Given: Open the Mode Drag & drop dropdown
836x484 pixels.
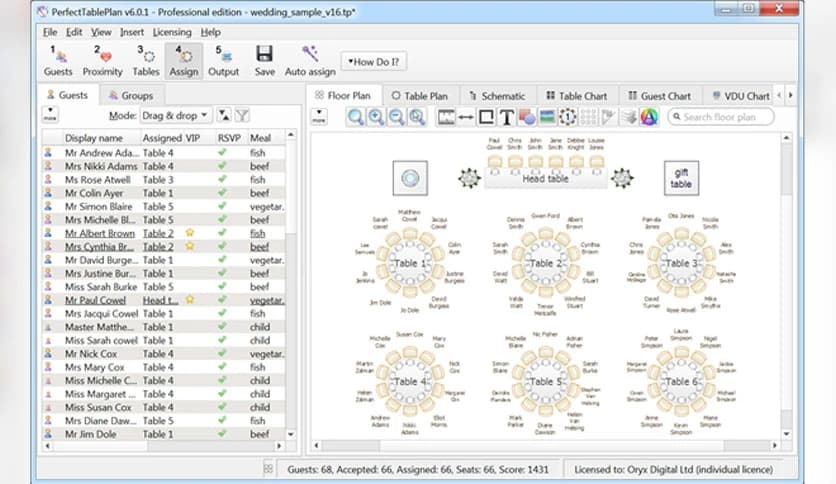Looking at the screenshot, I should pos(175,115).
